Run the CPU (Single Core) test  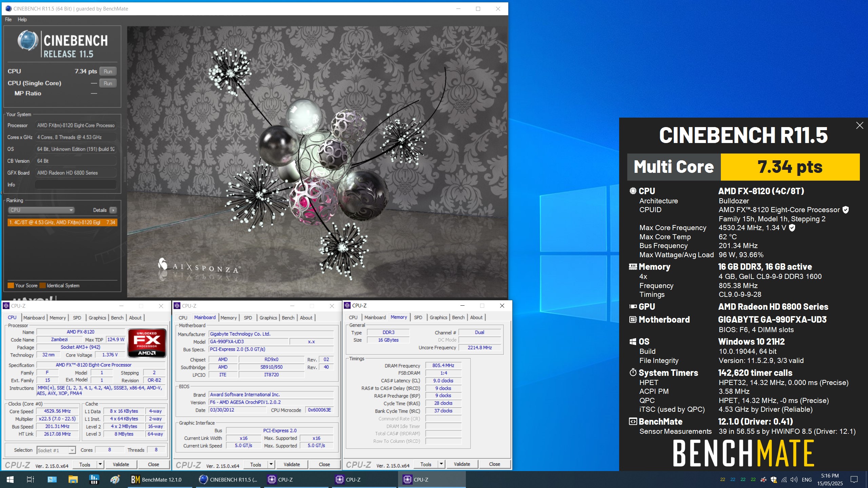pos(108,83)
